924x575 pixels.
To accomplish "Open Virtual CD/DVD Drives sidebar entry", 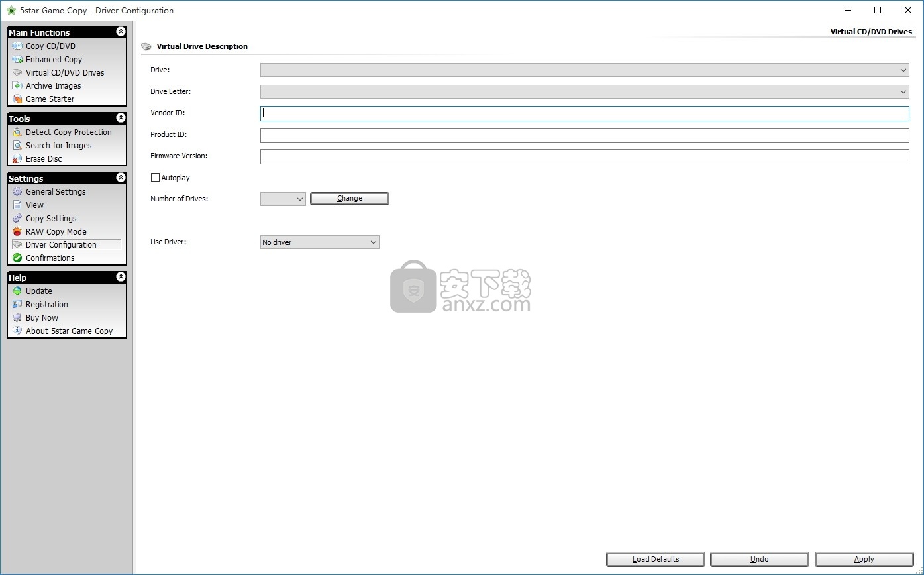I will (x=65, y=72).
